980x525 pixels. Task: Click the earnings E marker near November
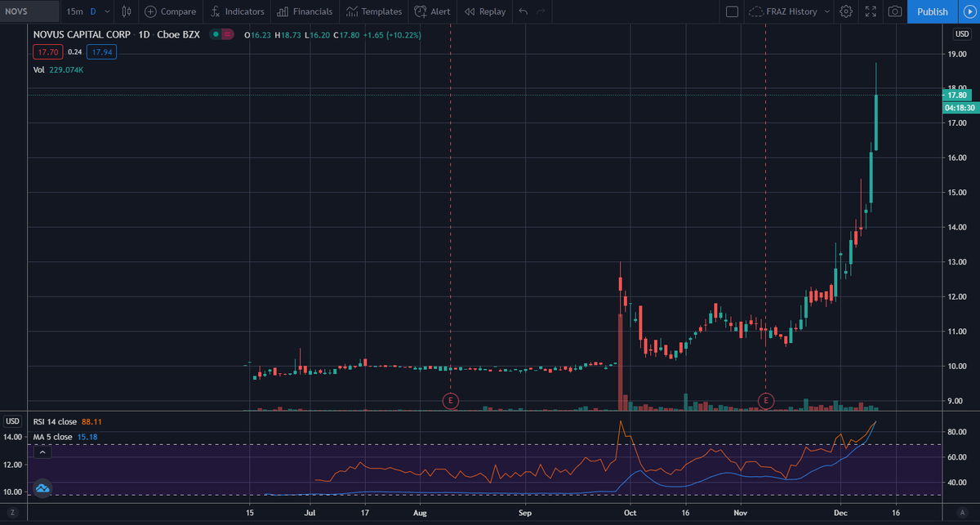click(765, 400)
